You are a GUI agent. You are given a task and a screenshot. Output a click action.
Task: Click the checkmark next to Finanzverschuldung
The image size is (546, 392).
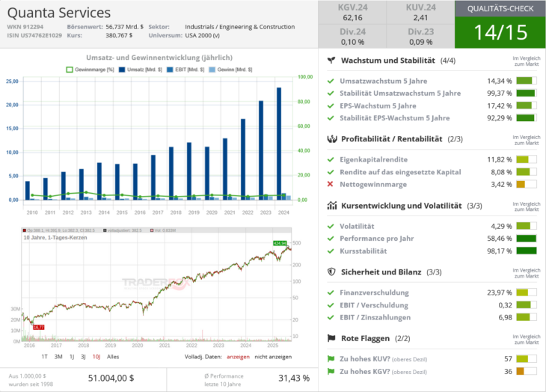331,293
